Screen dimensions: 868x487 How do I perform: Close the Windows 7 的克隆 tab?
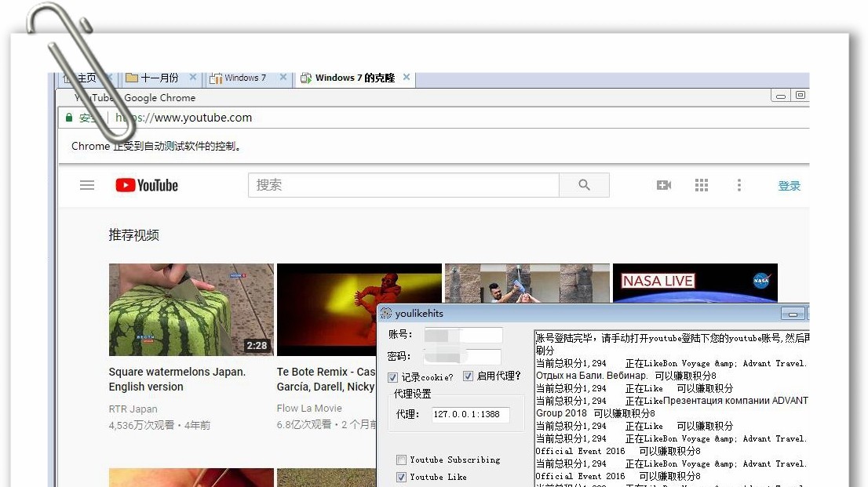(407, 77)
